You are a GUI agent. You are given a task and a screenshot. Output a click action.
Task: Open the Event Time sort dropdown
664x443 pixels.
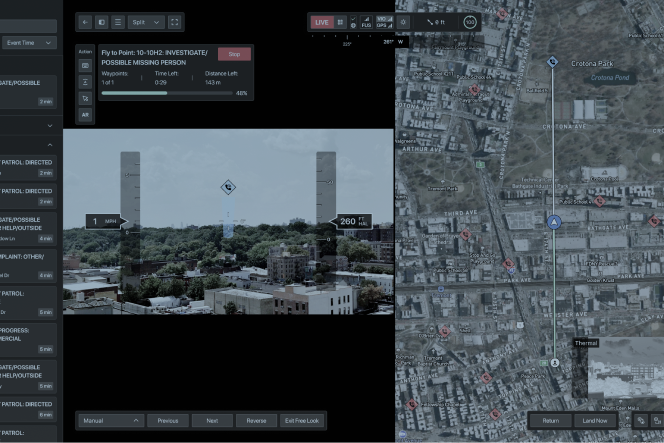click(28, 43)
